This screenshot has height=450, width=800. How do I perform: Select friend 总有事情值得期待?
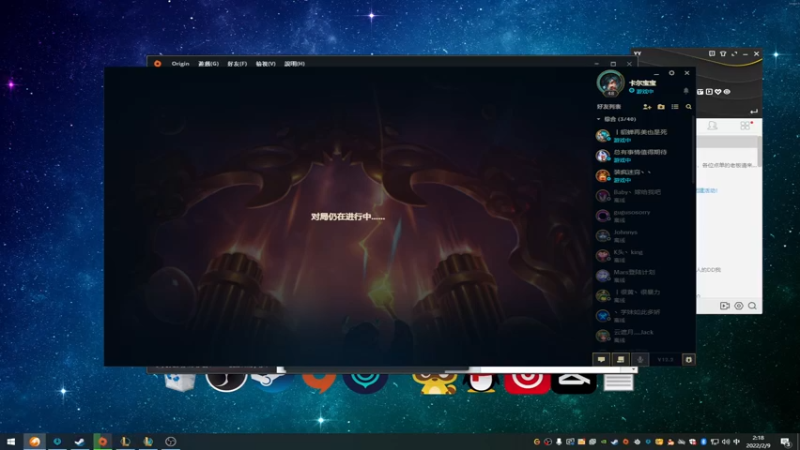(x=643, y=156)
